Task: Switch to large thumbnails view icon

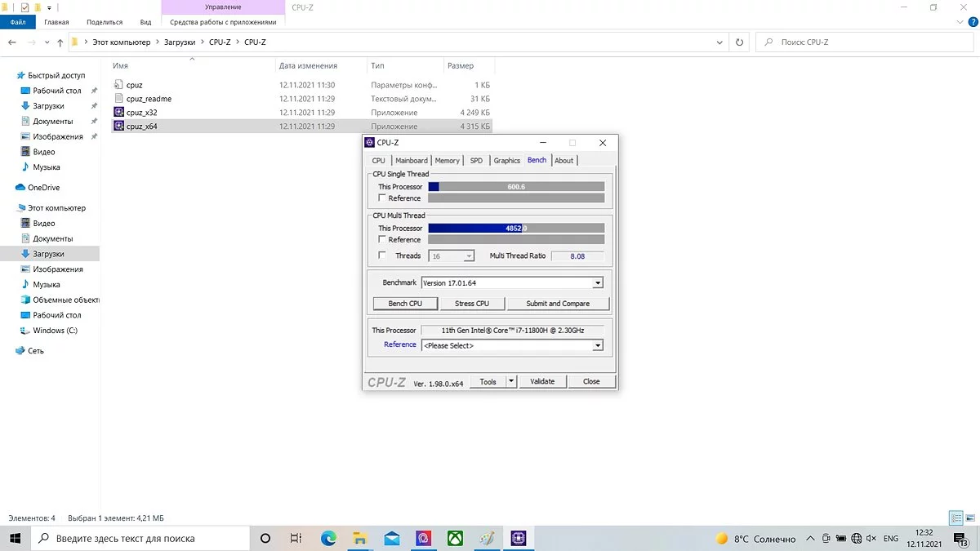Action: pos(970,518)
